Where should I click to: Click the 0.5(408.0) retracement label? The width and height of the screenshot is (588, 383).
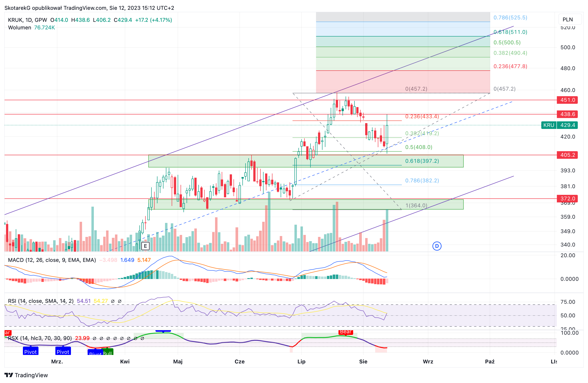(x=419, y=147)
